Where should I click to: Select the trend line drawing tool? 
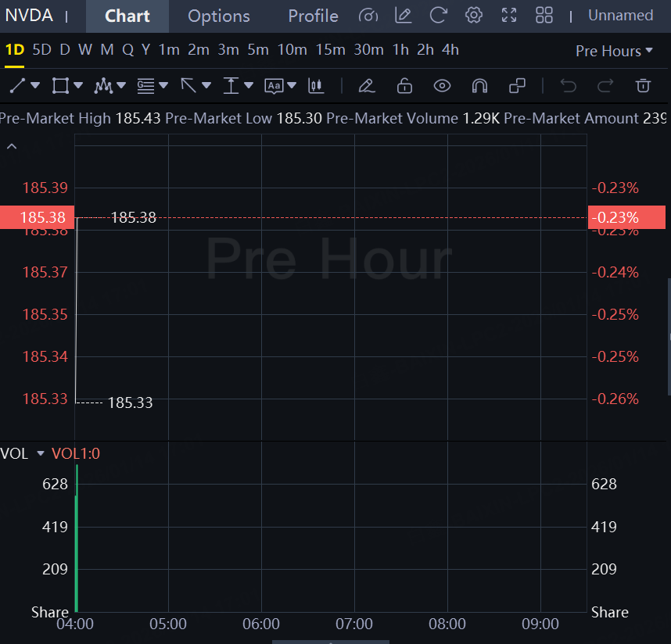click(x=17, y=85)
